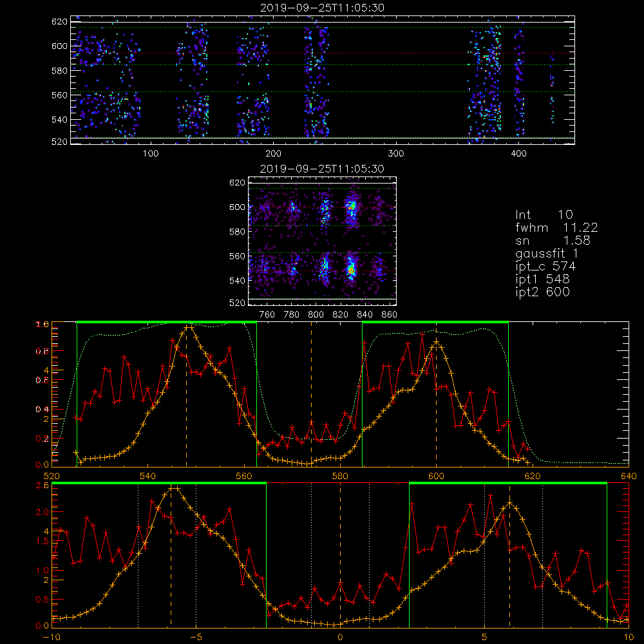
Task: Click orange curve peak near 600 in third plot
Action: pyautogui.click(x=436, y=342)
